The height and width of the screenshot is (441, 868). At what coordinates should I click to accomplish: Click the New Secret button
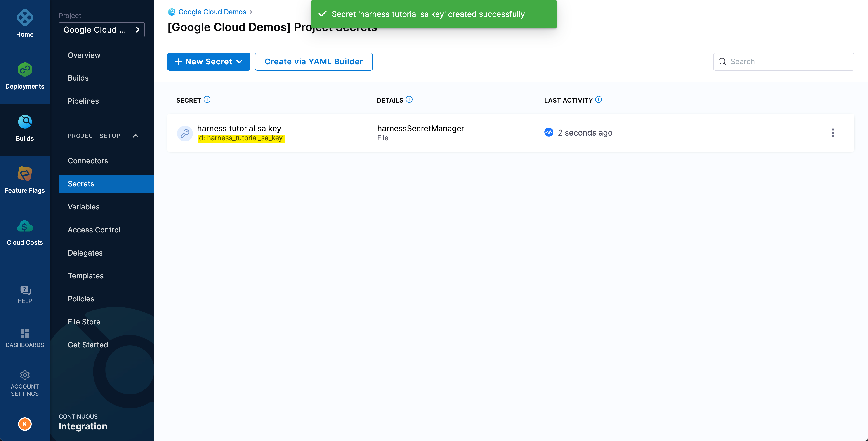(x=209, y=61)
